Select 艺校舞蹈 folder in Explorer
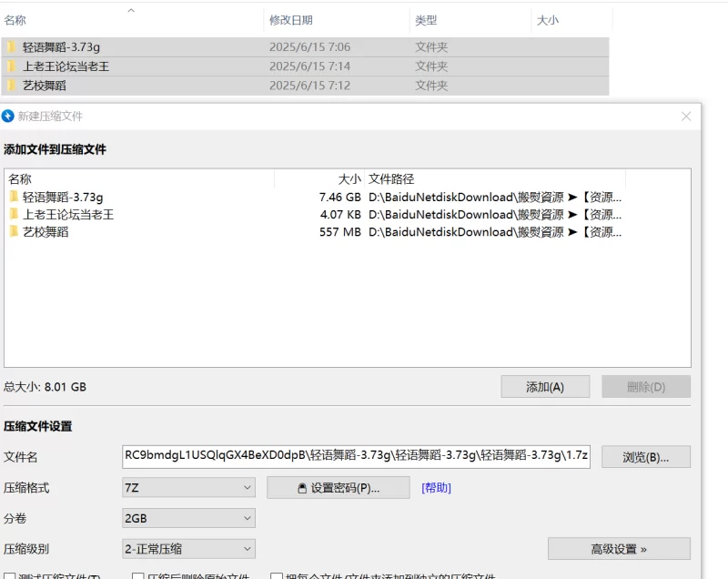 305,86
